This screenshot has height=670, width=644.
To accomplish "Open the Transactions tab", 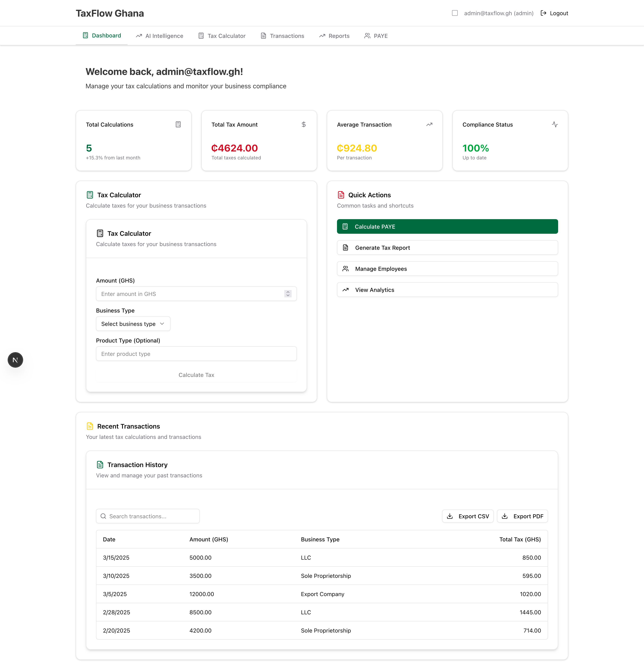I will pyautogui.click(x=282, y=36).
